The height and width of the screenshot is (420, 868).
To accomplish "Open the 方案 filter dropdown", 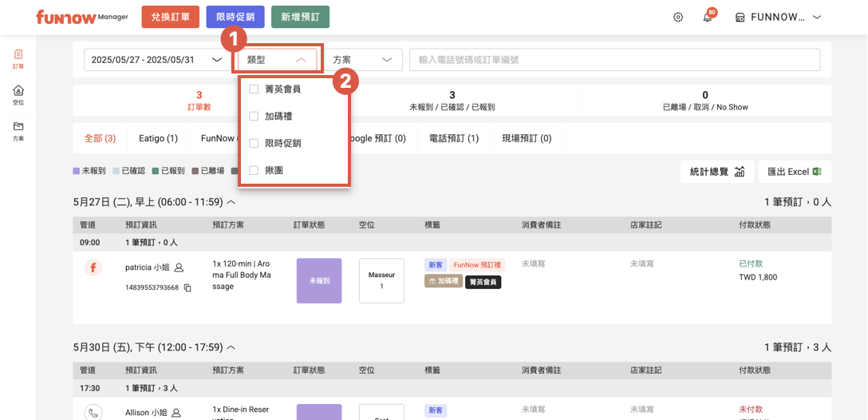I will click(362, 60).
